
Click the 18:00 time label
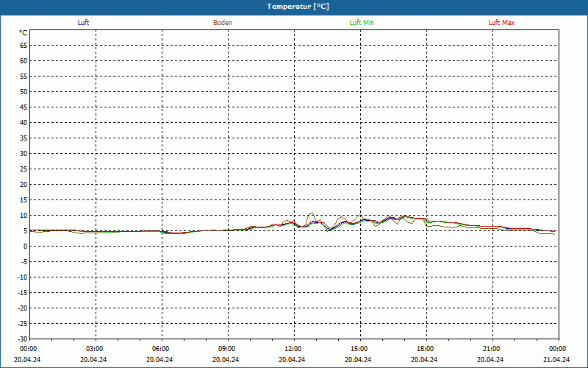coord(426,349)
